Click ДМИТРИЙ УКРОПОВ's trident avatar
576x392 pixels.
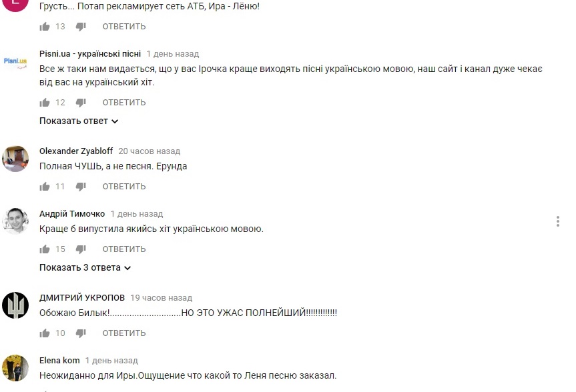(15, 305)
